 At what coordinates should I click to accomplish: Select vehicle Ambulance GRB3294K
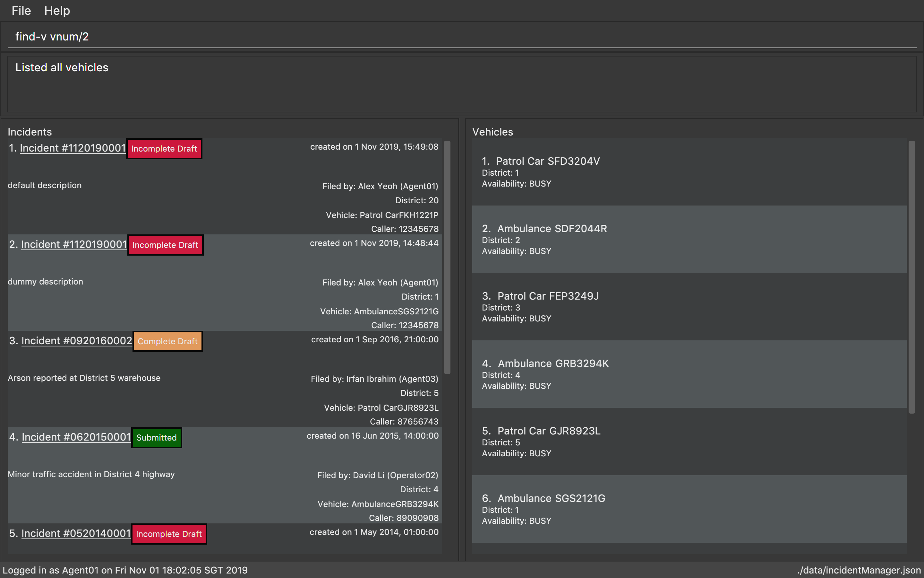coord(689,374)
